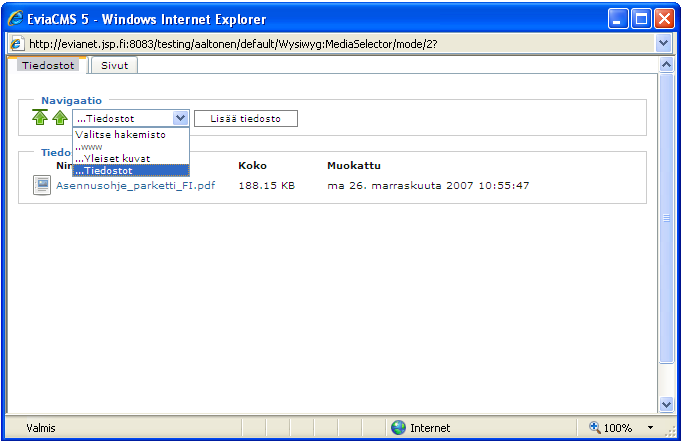Select 'Valitse hakemisto' in the dropdown list
The image size is (681, 441).
tap(131, 135)
